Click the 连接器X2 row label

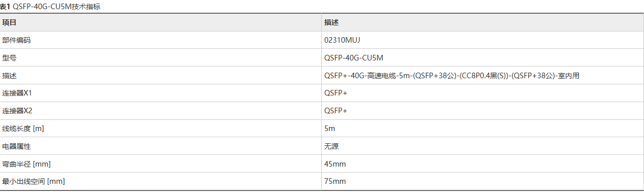(20, 111)
